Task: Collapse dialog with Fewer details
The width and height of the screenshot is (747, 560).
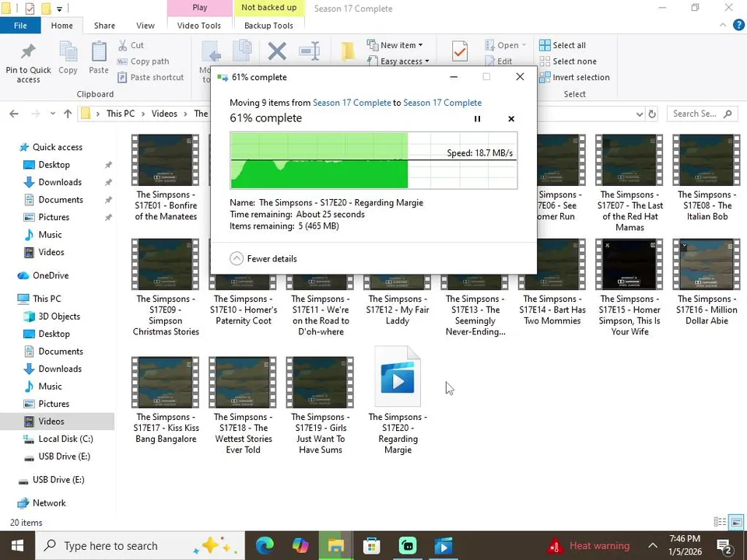Action: [264, 258]
